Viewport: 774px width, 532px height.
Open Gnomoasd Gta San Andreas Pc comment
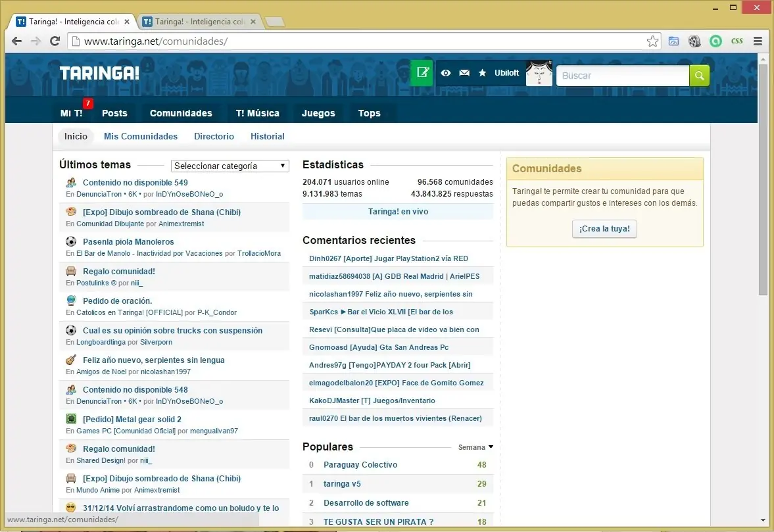click(x=379, y=347)
